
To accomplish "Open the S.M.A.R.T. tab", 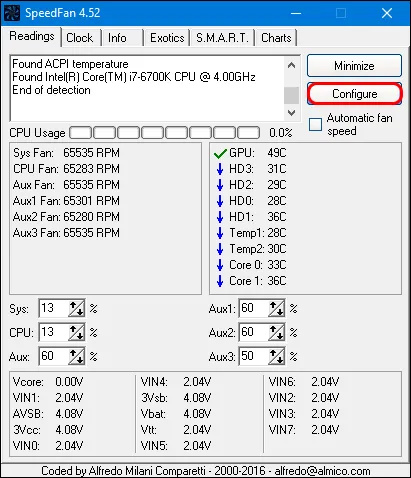I will (222, 38).
